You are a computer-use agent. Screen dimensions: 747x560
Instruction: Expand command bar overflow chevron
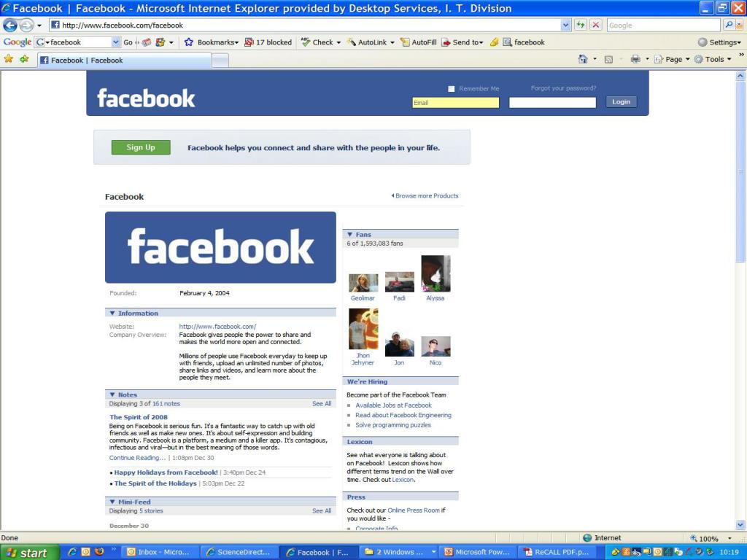(x=741, y=55)
